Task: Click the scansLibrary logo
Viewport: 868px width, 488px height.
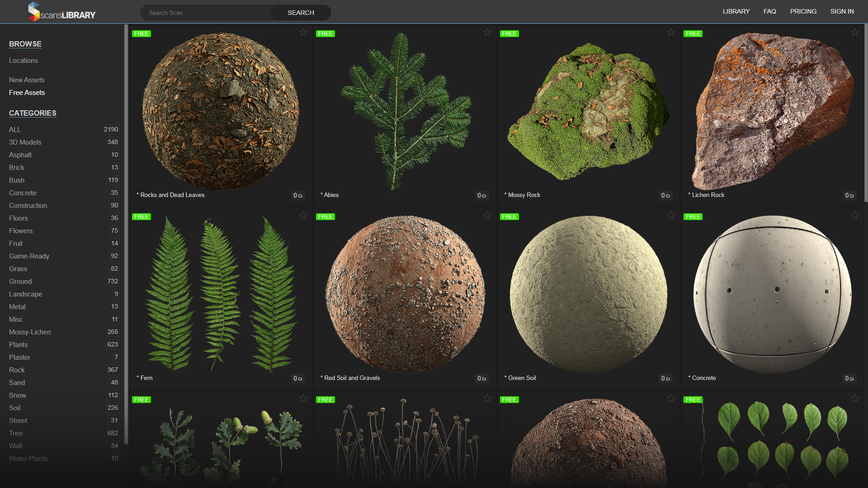Action: 61,12
